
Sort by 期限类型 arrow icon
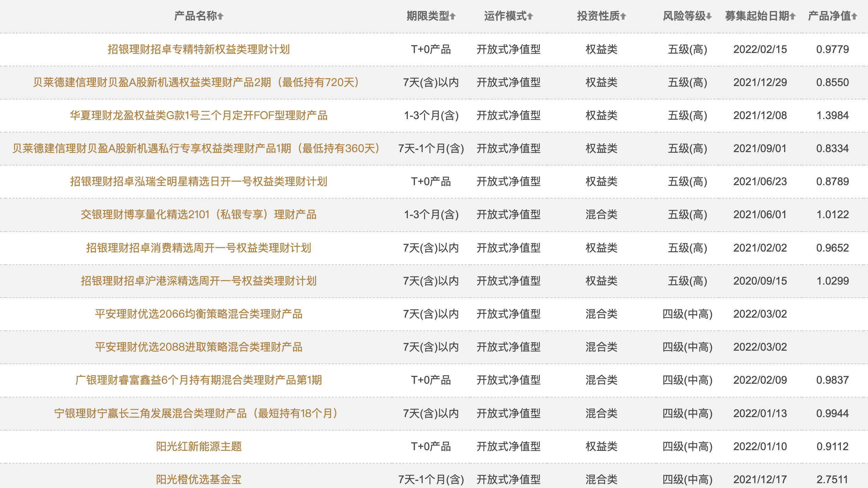point(453,16)
